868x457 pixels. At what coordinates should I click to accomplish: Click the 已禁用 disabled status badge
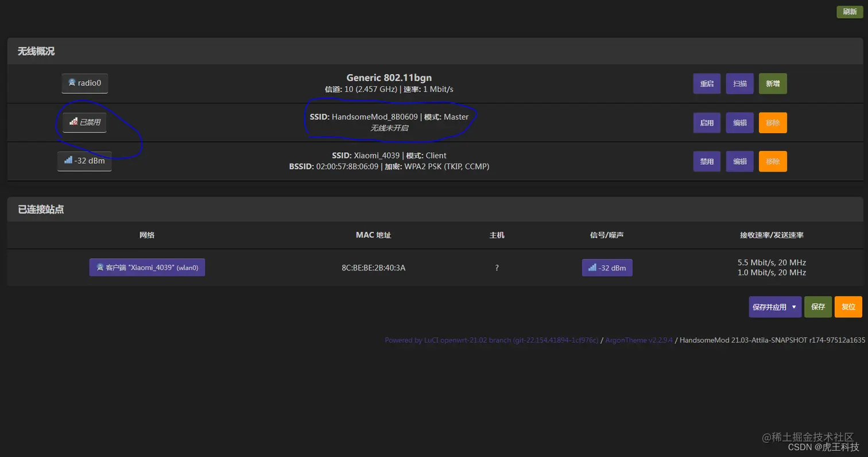point(84,122)
